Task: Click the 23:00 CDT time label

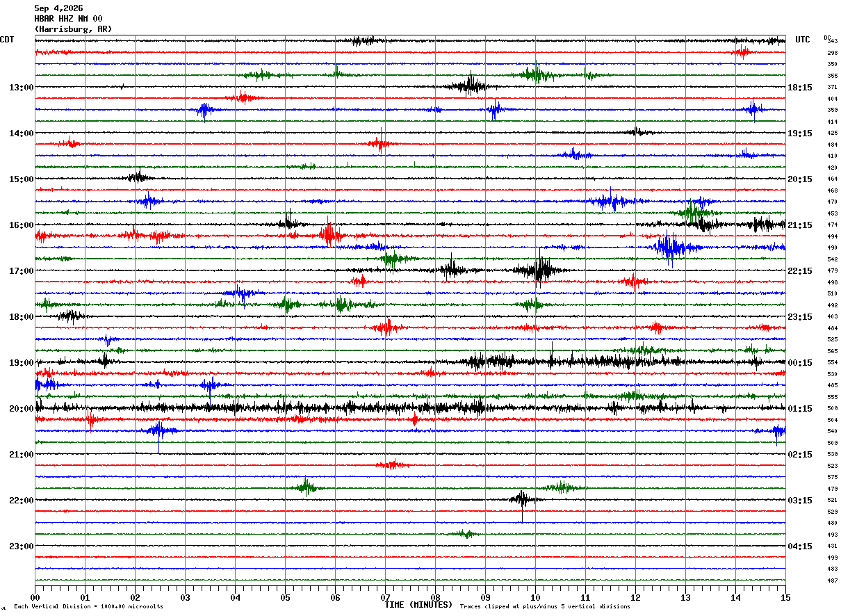Action: [x=21, y=546]
